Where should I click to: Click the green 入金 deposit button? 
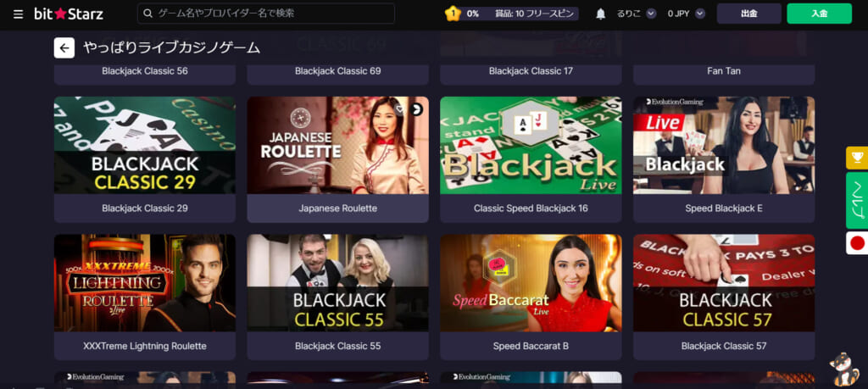(820, 14)
